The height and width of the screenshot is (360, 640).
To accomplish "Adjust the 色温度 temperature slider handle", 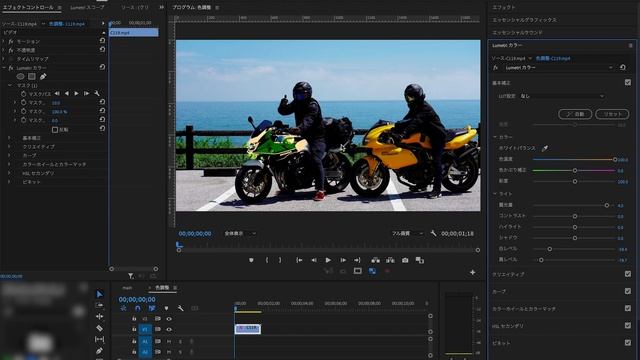I will pyautogui.click(x=615, y=159).
